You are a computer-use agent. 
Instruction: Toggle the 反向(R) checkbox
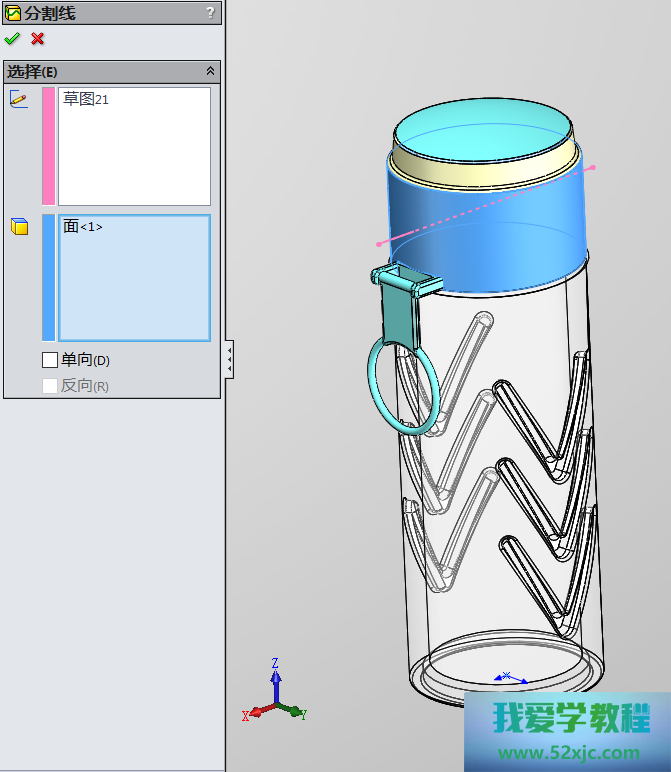click(50, 386)
